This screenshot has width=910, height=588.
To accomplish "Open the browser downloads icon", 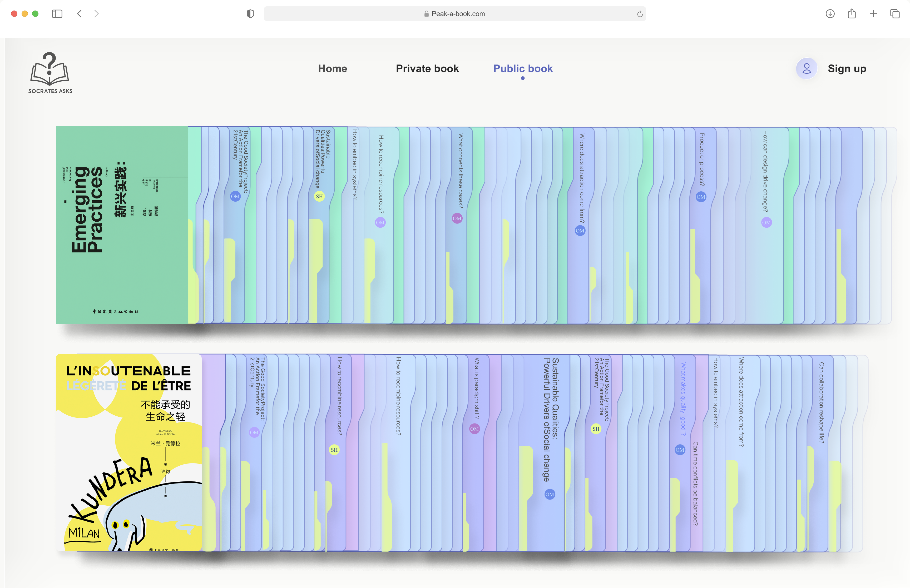I will point(830,14).
